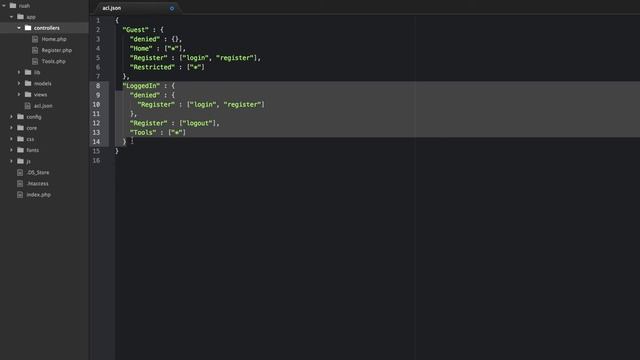Click "login" string on line 5
The height and width of the screenshot is (360, 640).
coord(196,58)
